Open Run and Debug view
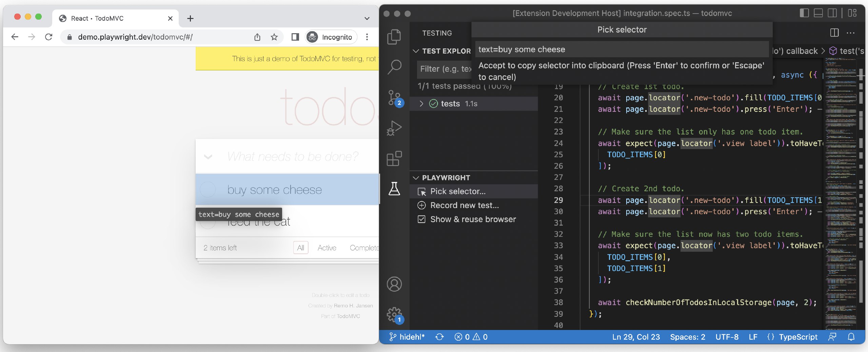 click(394, 128)
